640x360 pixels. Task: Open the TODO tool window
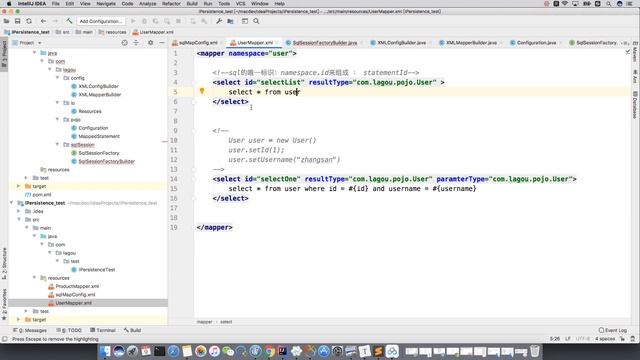(69, 330)
